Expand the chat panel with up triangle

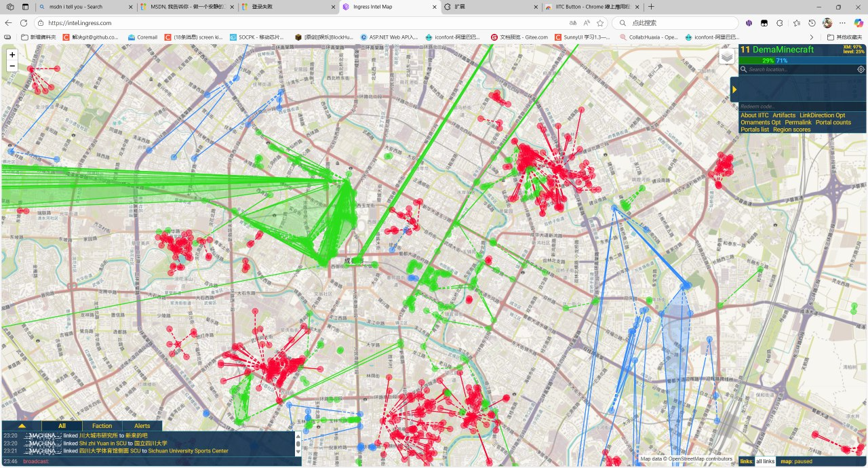(22, 426)
